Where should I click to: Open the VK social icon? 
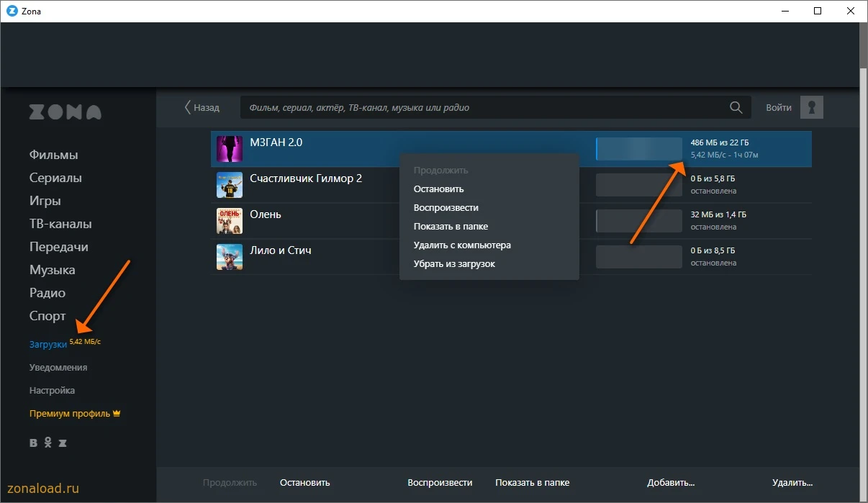[x=33, y=443]
